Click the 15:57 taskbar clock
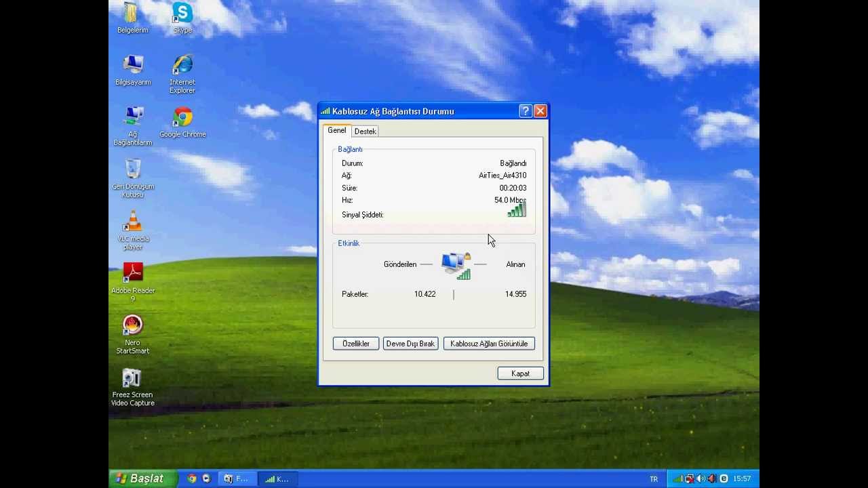 (742, 479)
